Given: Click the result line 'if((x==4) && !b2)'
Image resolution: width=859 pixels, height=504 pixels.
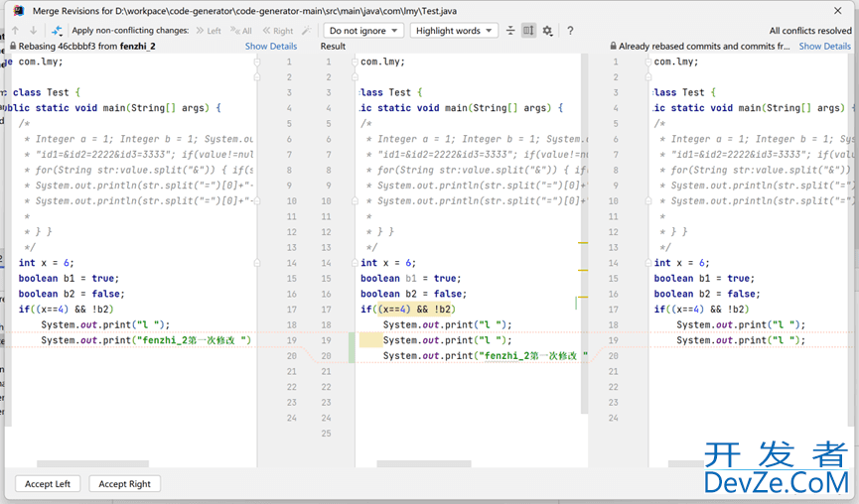Looking at the screenshot, I should [408, 310].
